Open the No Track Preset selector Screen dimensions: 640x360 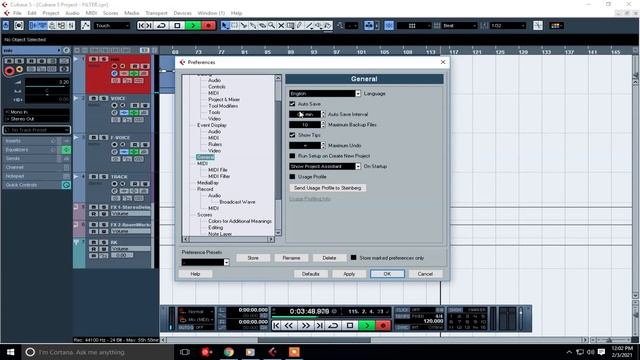click(36, 130)
